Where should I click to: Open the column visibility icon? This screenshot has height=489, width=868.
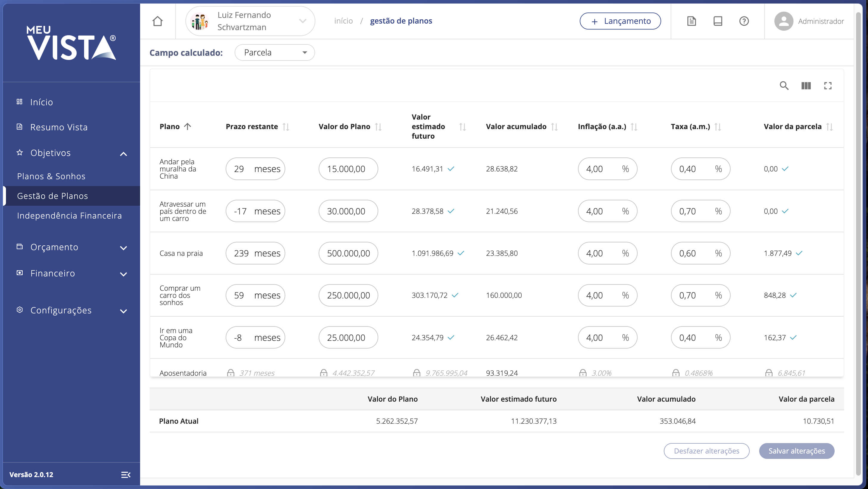[806, 86]
